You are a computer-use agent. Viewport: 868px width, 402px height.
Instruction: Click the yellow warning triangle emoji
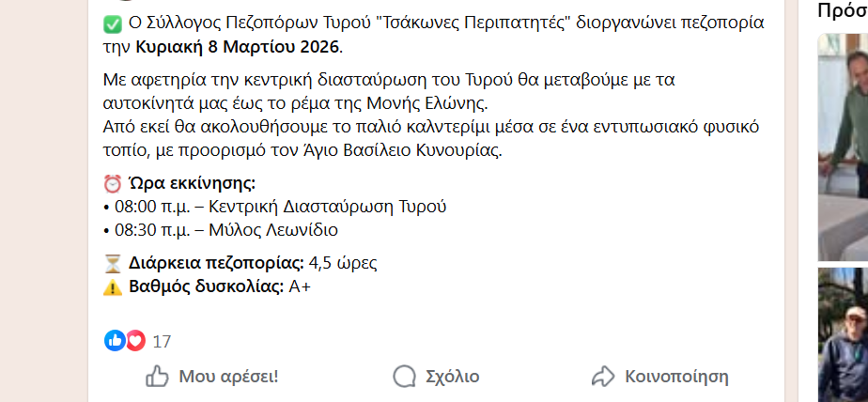click(x=111, y=286)
